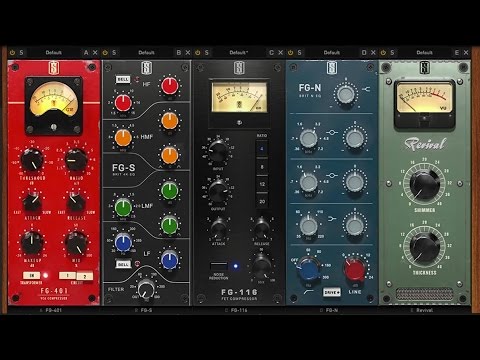This screenshot has width=480, height=360.
Task: Click the Revival Thickness knob
Action: click(424, 247)
